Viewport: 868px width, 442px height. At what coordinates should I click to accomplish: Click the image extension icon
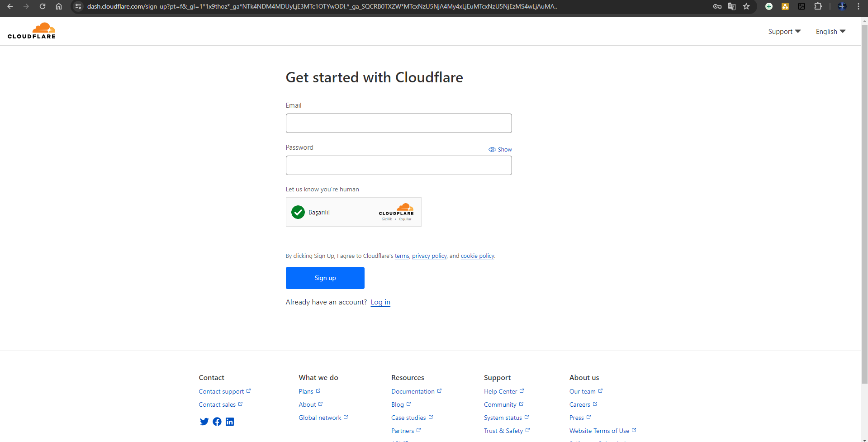[x=802, y=6]
